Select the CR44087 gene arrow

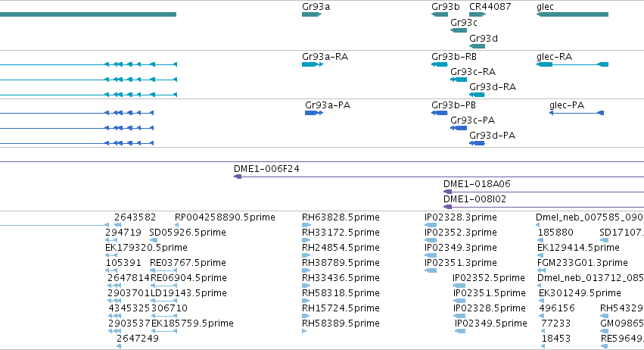478,14
